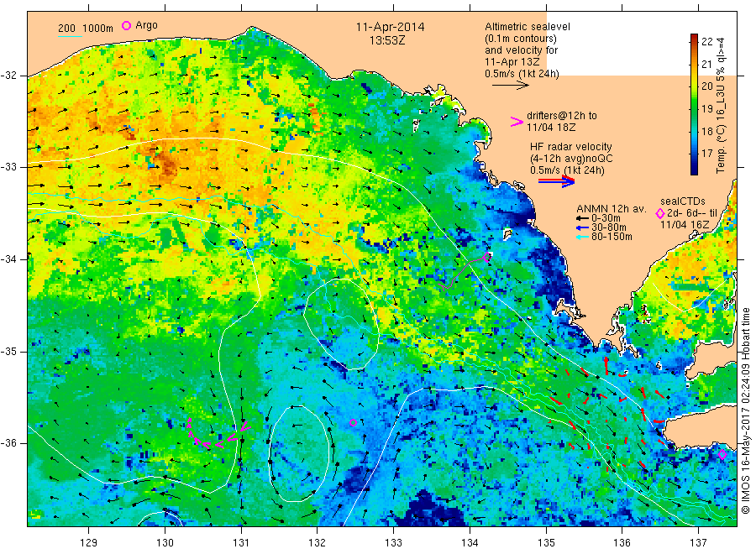
Task: Click the longitude label 133
Action: (x=393, y=543)
